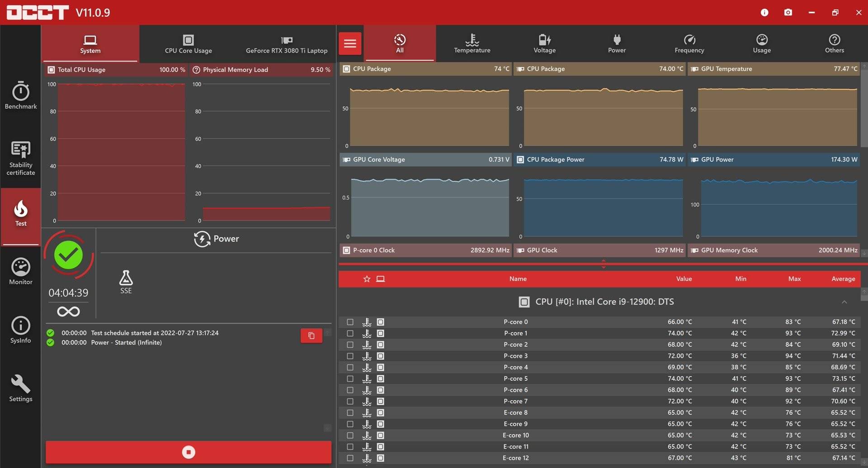Take a screenshot with camera icon
Image resolution: width=868 pixels, height=468 pixels.
click(788, 12)
